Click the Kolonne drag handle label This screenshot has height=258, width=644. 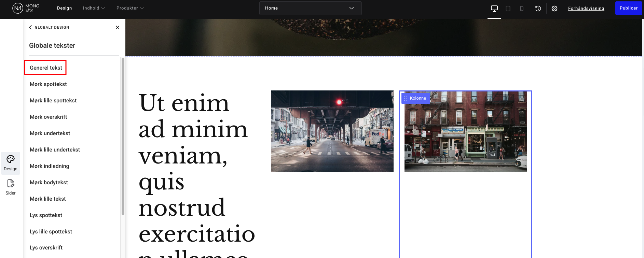pyautogui.click(x=415, y=98)
